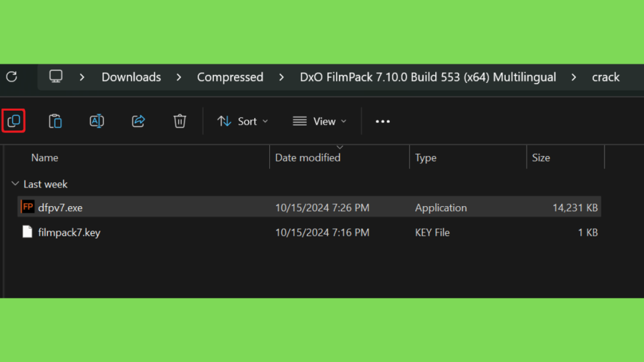Click the 14,231 KB size value
The image size is (644, 362).
575,207
